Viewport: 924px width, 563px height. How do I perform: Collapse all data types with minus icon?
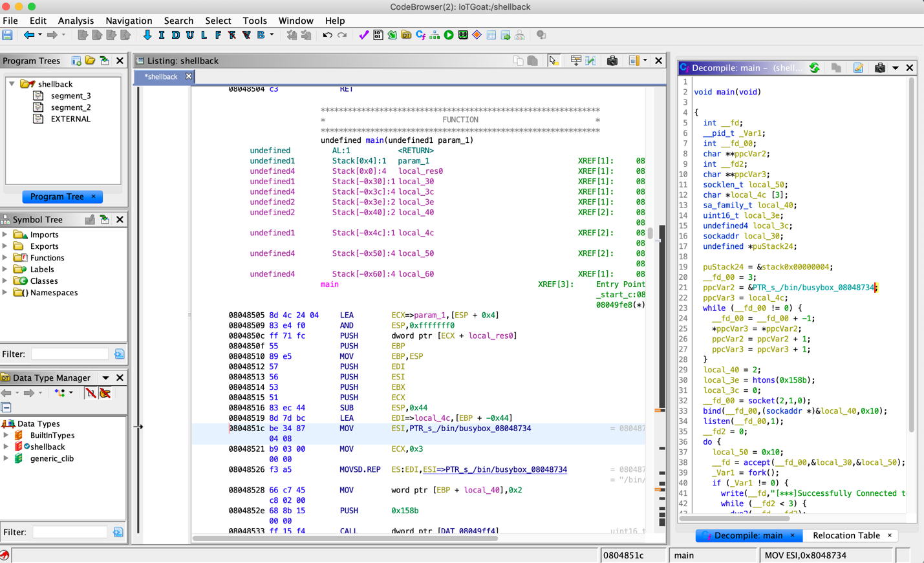click(6, 407)
